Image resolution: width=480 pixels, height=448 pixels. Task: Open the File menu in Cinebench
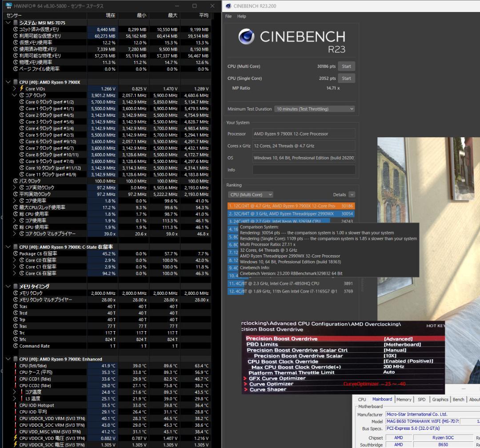[228, 16]
